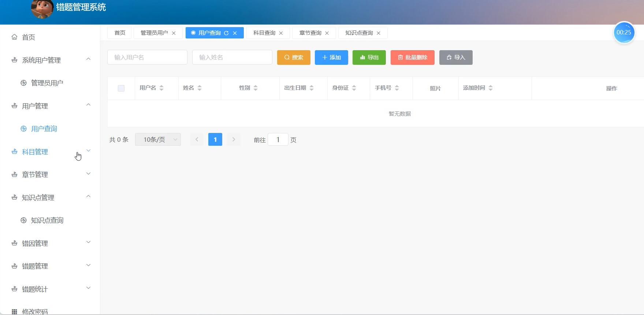Sort table by 添加时间 column arrows
The image size is (644, 315).
click(491, 88)
